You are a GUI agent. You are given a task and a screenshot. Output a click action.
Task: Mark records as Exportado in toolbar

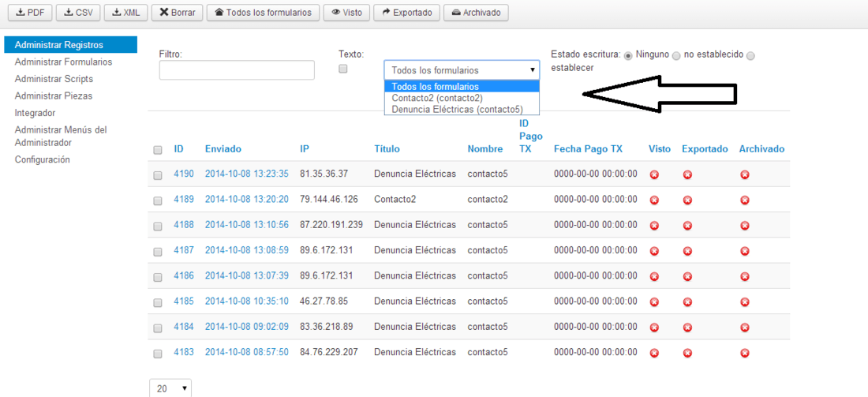407,13
